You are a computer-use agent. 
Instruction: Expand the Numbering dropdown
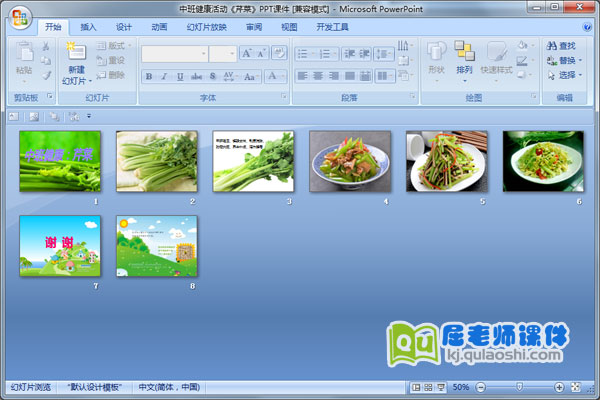coord(335,54)
